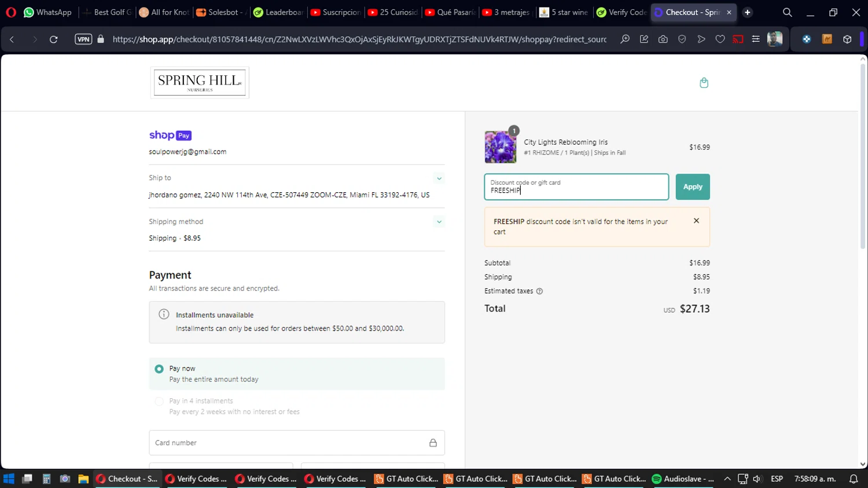
Task: Reload the checkout page
Action: point(53,39)
